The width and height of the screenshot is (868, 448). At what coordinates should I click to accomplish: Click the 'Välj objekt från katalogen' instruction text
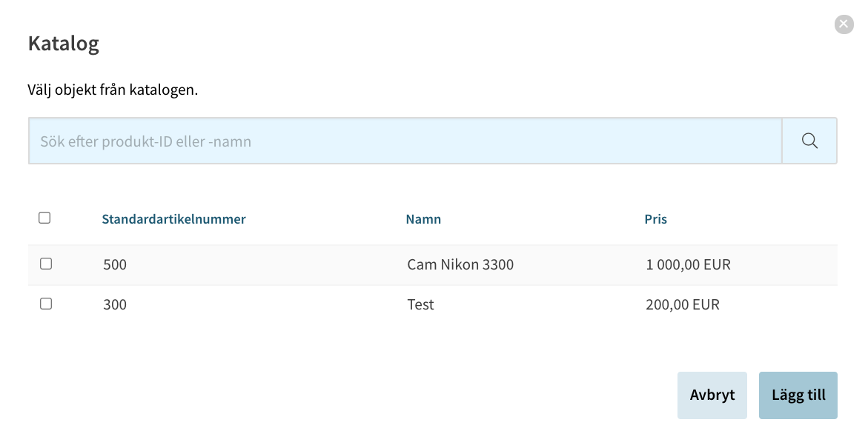(x=113, y=90)
